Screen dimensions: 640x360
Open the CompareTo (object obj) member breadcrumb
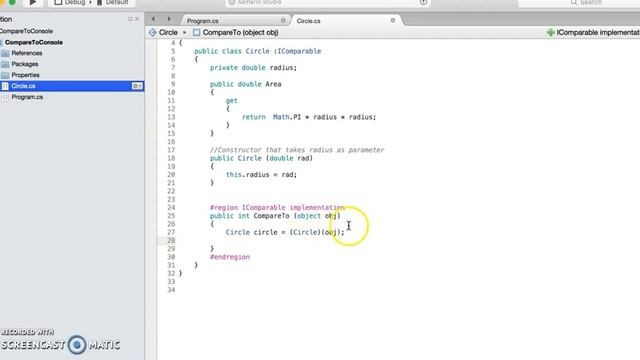[240, 32]
